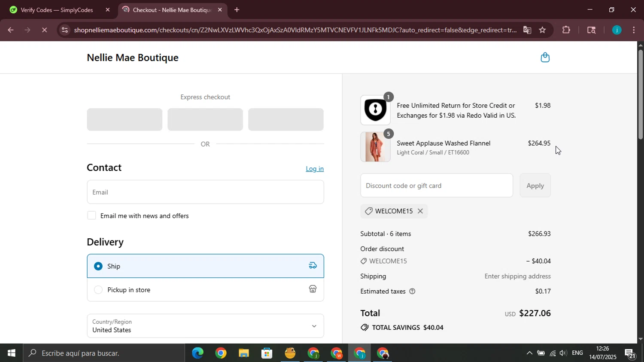Click the ENG language indicator

[x=577, y=353]
